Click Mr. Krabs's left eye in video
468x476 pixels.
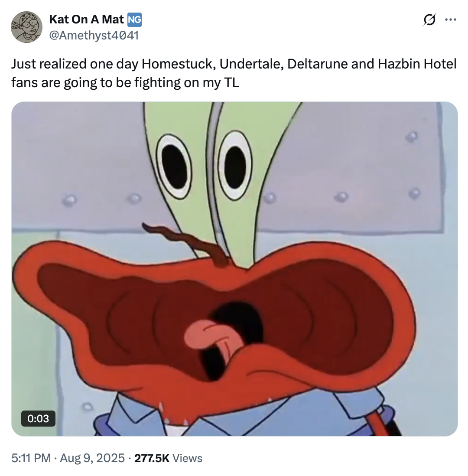174,166
